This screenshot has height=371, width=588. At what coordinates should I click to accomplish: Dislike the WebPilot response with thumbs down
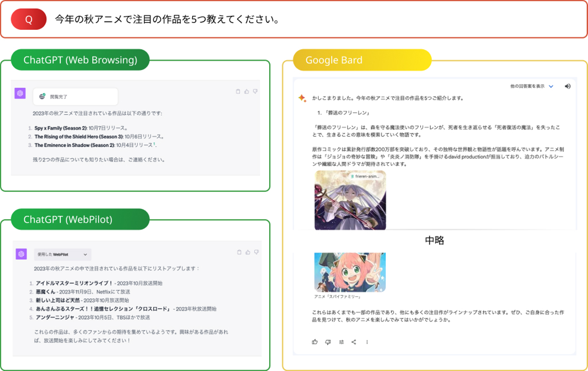click(x=256, y=252)
